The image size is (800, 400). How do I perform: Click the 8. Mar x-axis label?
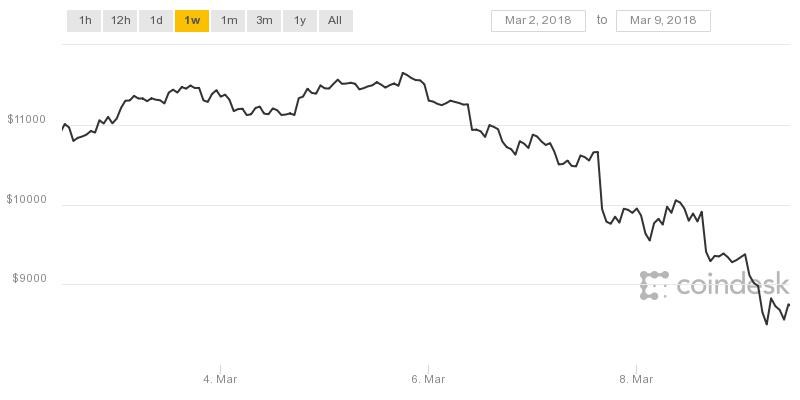tap(636, 379)
